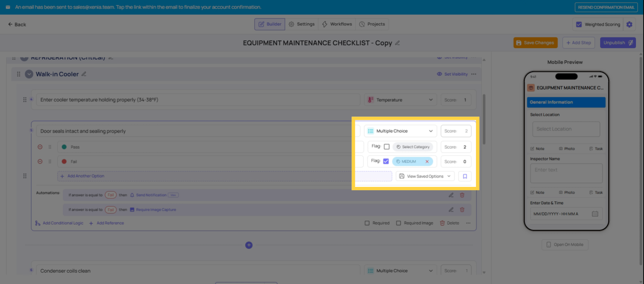Collapse the Walk-in Cooler section
644x284 pixels.
29,74
